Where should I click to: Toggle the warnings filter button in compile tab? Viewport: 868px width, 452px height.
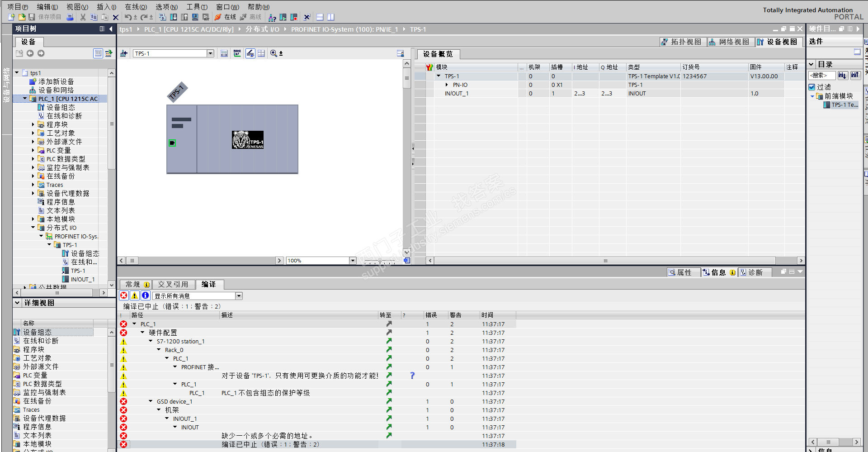(x=134, y=295)
